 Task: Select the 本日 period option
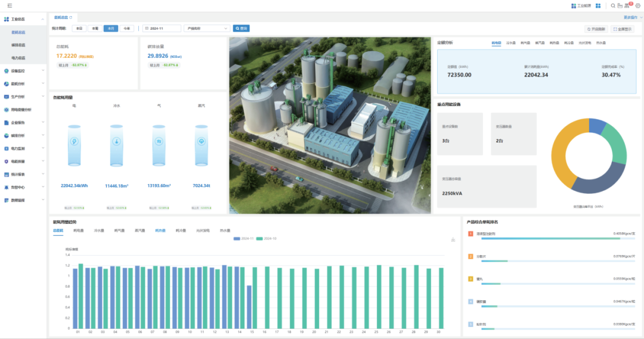coord(79,28)
